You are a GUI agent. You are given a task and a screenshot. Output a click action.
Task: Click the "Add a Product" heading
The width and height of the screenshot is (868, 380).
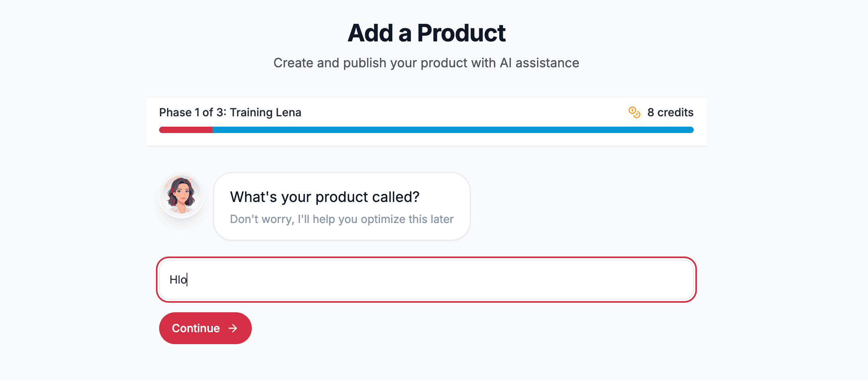pyautogui.click(x=426, y=33)
